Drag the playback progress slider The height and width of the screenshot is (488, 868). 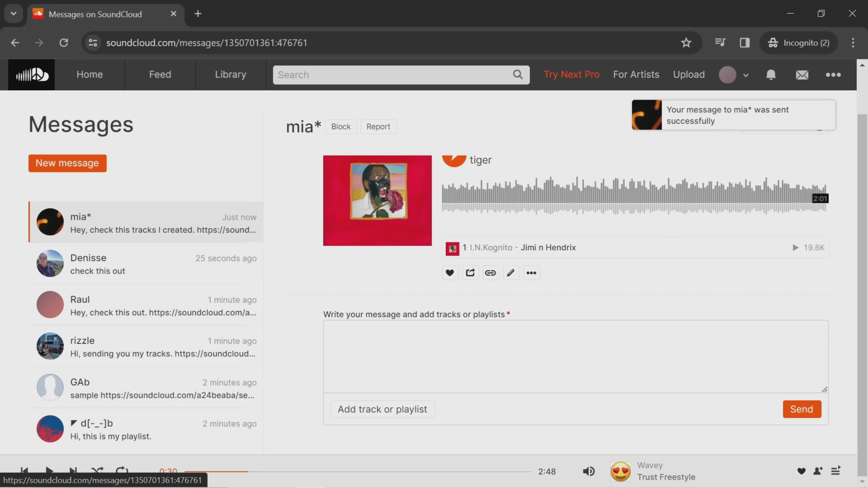coord(248,471)
